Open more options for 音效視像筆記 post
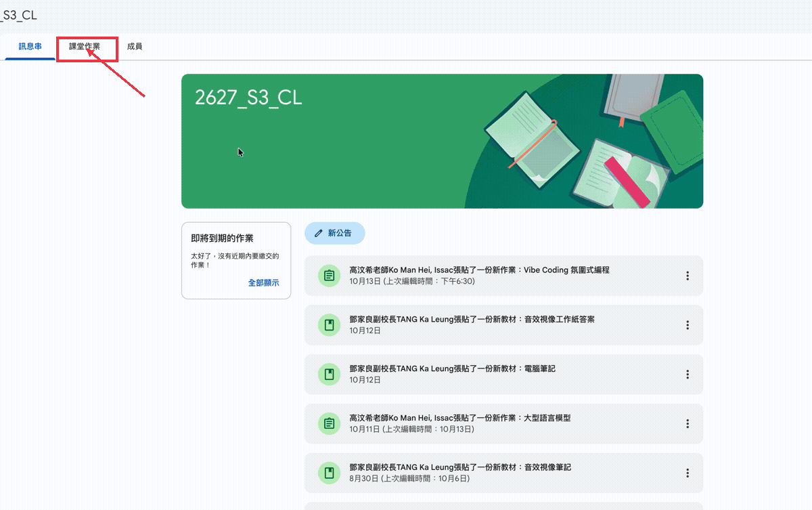The image size is (812, 510). pyautogui.click(x=687, y=473)
